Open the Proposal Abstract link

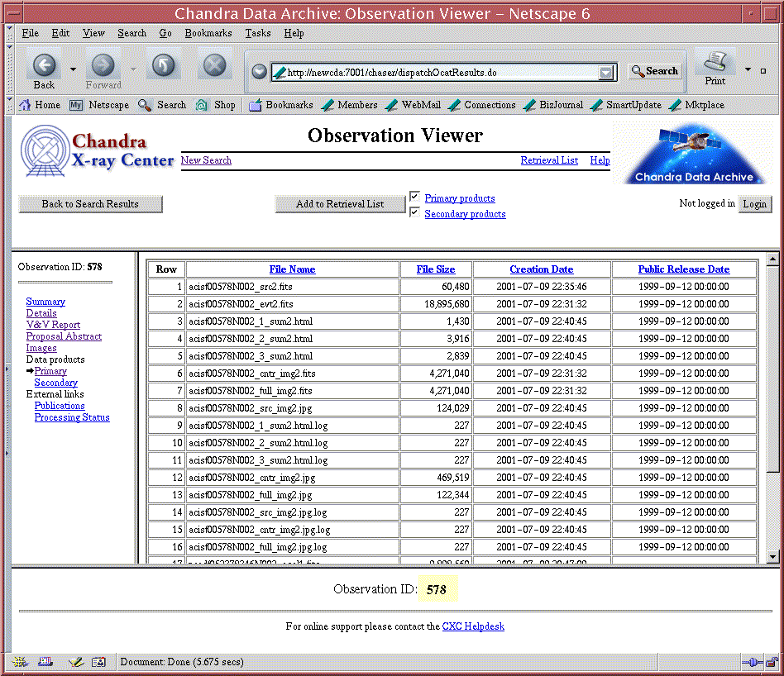64,336
